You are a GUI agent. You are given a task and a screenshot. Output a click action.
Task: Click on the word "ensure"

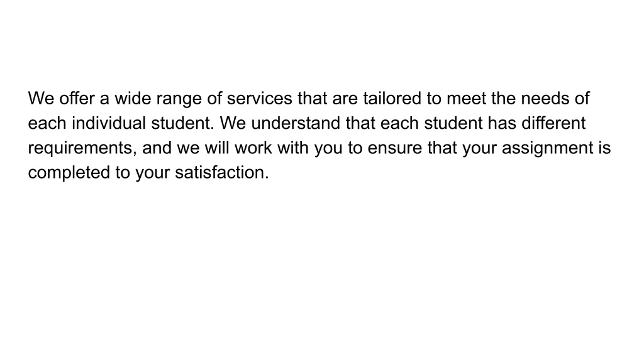point(395,148)
